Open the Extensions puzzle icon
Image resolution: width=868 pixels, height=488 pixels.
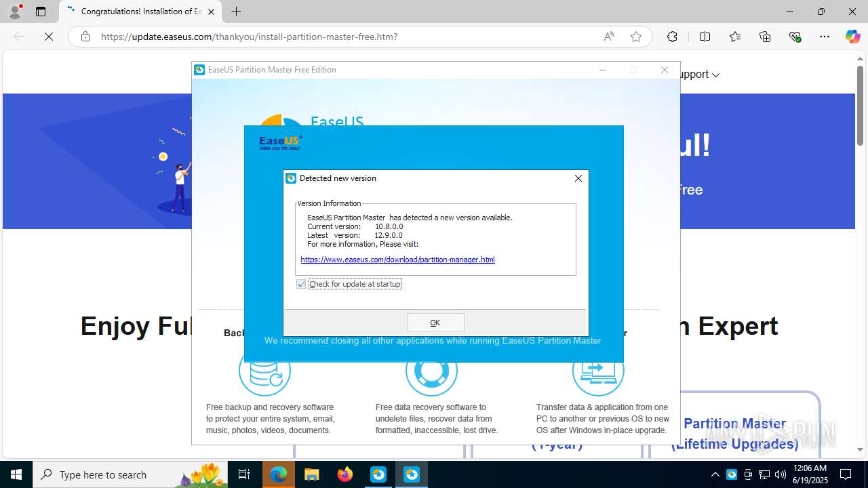pyautogui.click(x=672, y=37)
